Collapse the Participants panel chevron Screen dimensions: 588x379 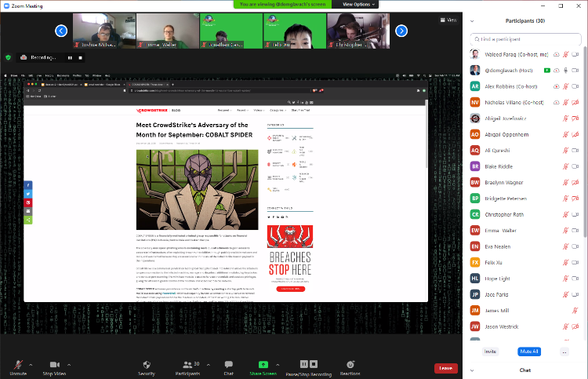tap(472, 21)
